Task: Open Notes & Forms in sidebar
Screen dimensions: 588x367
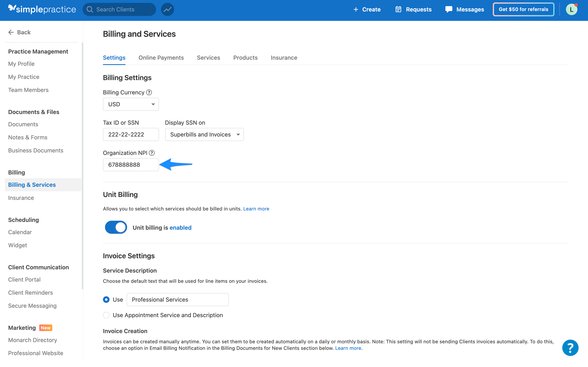Action: tap(28, 137)
